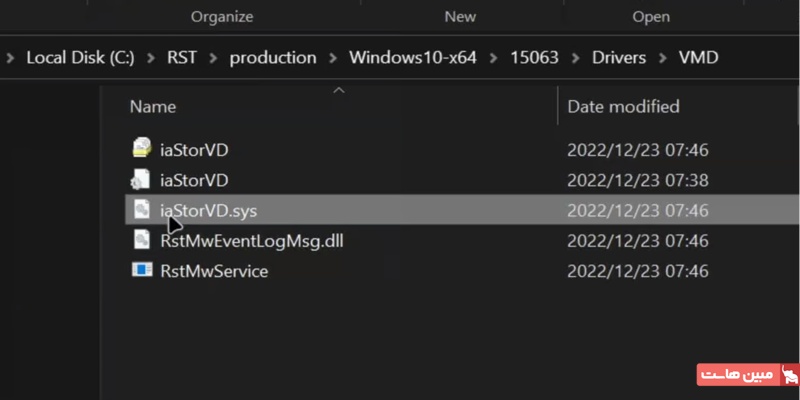
Task: Sort files by the Name column
Action: tap(153, 106)
